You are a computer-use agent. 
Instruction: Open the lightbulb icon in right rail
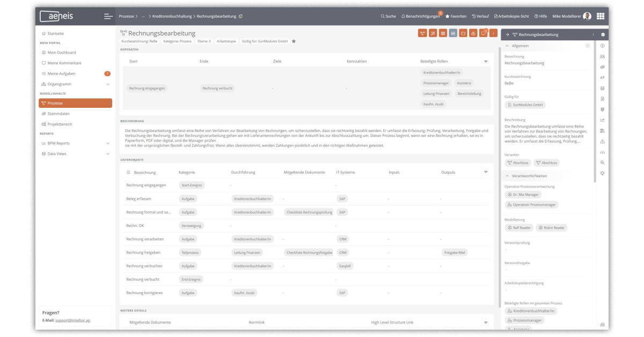602,173
